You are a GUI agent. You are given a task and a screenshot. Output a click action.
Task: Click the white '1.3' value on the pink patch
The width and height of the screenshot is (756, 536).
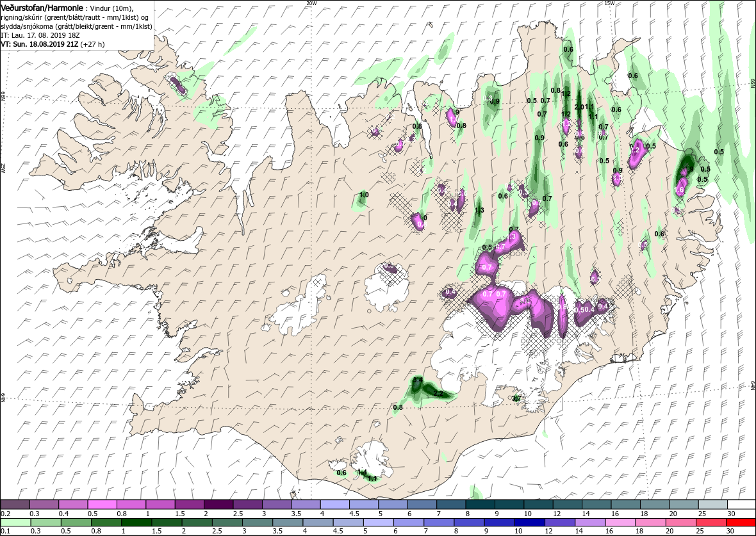tap(512, 237)
